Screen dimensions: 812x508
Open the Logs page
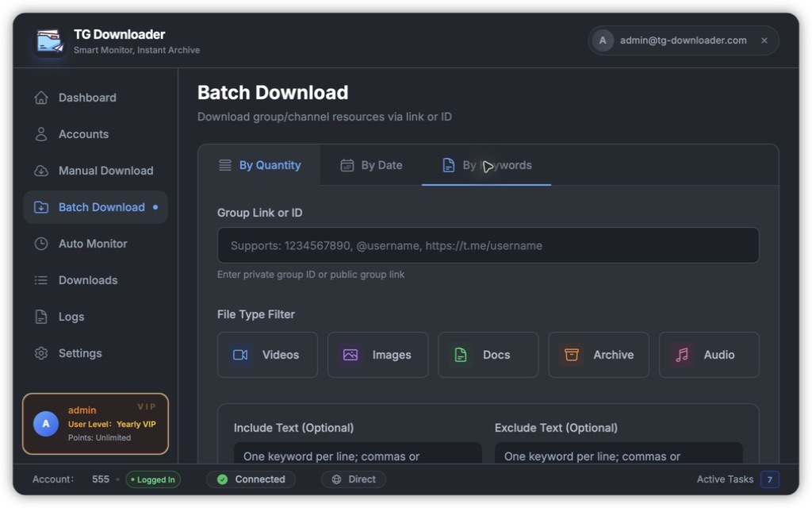(95, 317)
